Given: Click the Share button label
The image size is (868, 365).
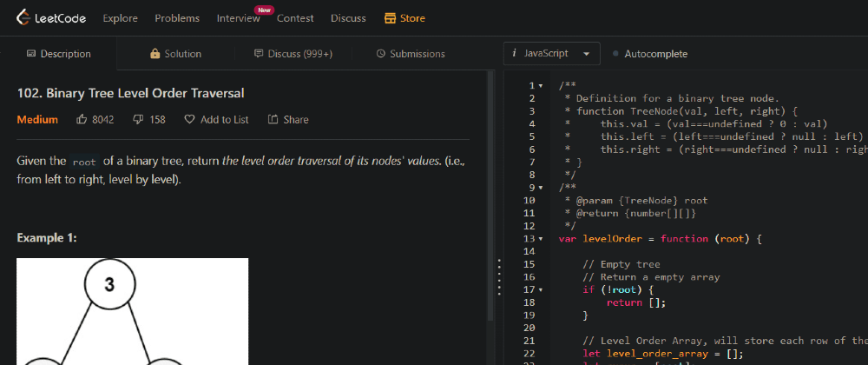Looking at the screenshot, I should pos(296,120).
